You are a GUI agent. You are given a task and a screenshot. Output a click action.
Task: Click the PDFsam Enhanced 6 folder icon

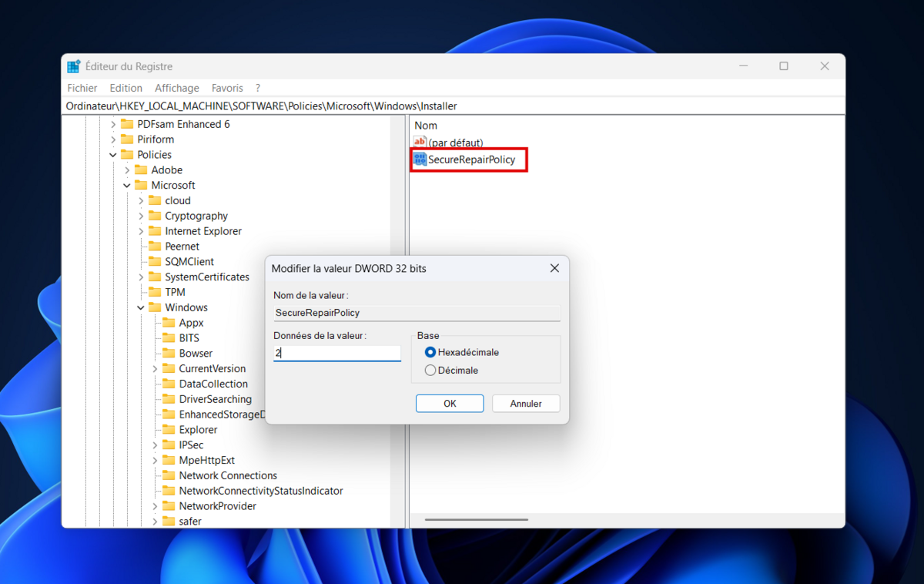coord(127,124)
